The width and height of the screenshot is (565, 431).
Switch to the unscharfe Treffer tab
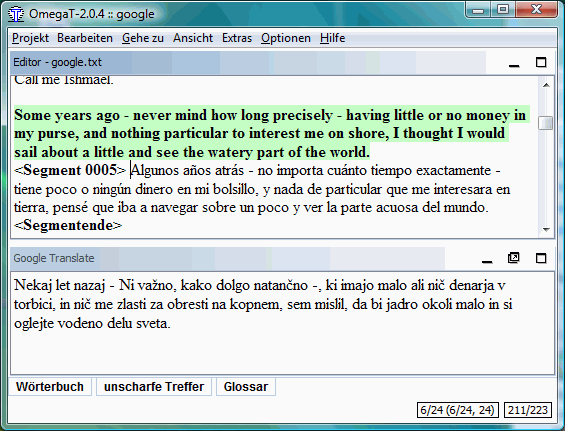pos(154,387)
